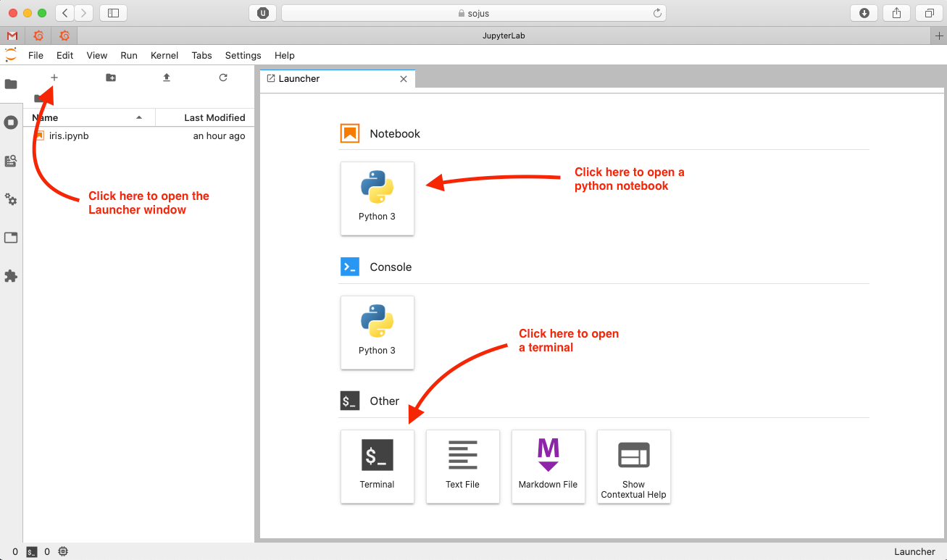This screenshot has width=947, height=560.
Task: Upload files using the upload toolbar icon
Action: [x=166, y=77]
